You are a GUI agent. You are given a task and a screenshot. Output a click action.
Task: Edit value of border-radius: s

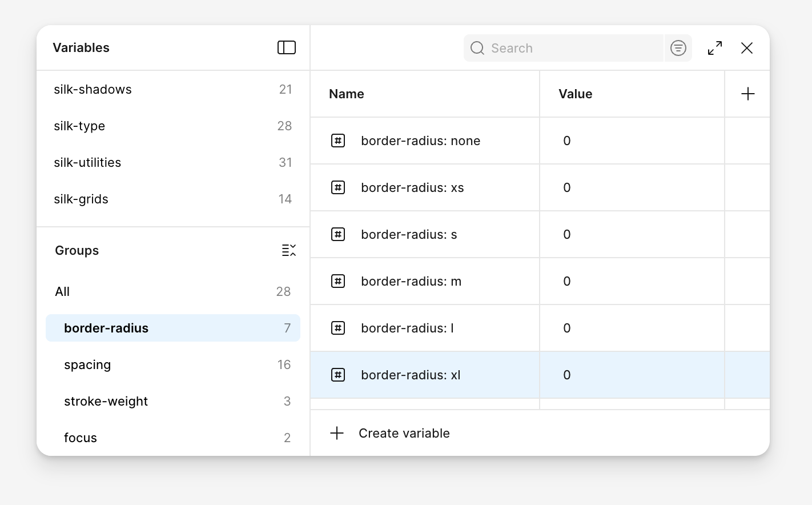tap(631, 234)
